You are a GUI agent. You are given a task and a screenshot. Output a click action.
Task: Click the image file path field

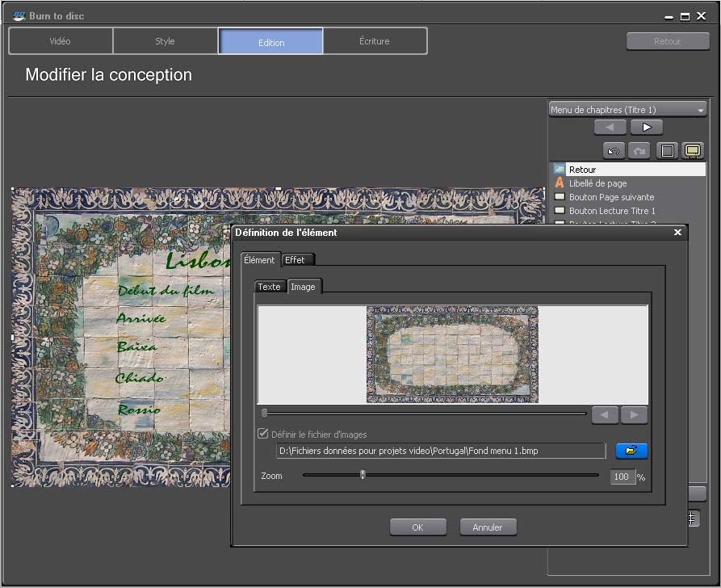(x=440, y=451)
